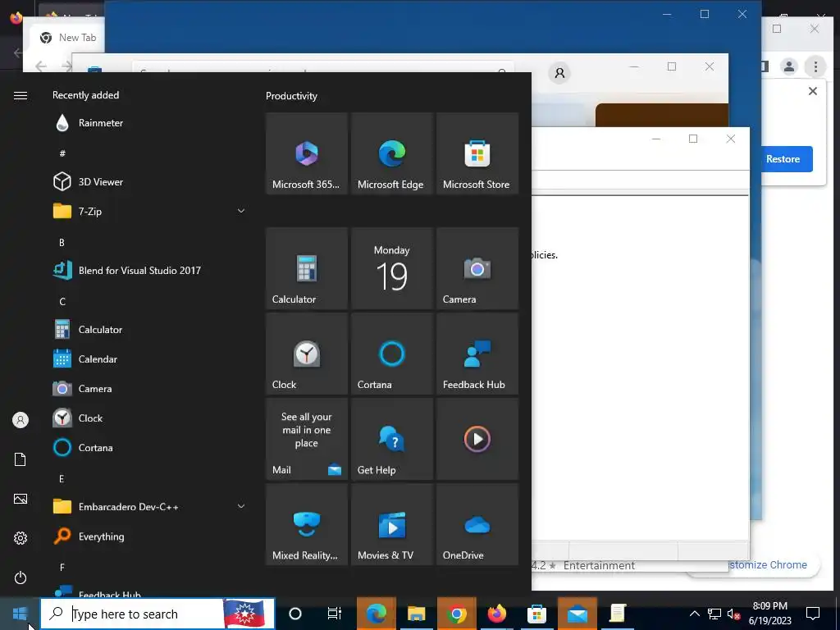Open the Calculator tile
The width and height of the screenshot is (840, 630).
(x=307, y=268)
